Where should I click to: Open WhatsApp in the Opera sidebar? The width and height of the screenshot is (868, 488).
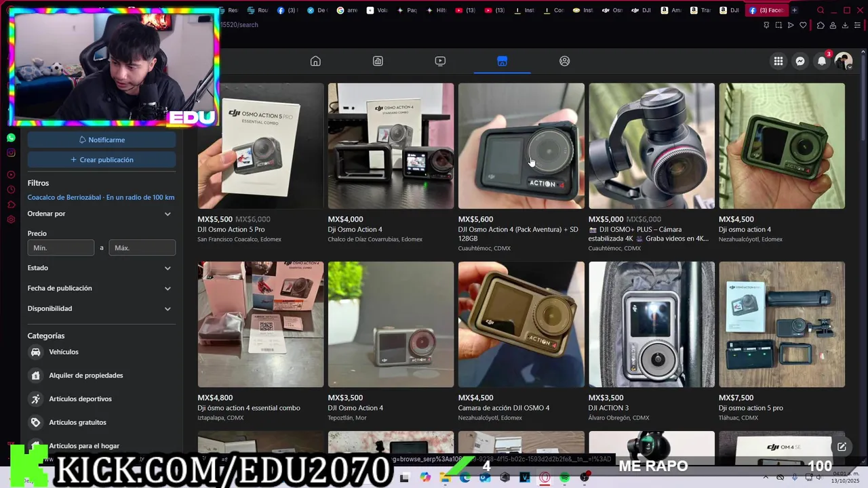point(11,138)
